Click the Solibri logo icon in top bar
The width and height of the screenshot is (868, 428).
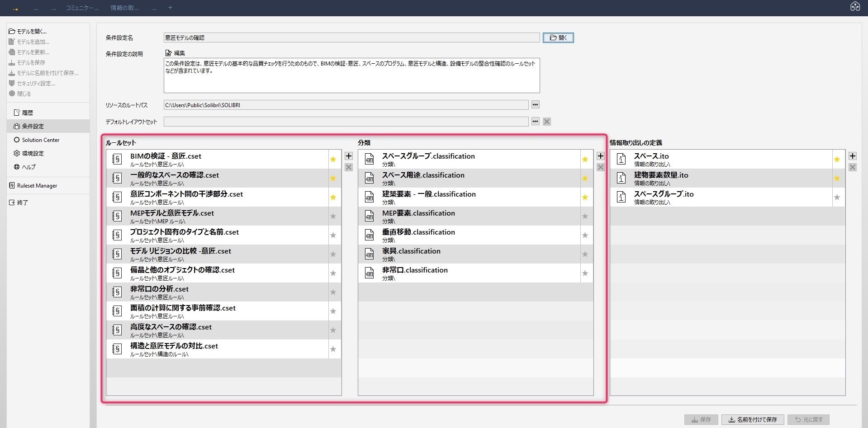coord(855,6)
